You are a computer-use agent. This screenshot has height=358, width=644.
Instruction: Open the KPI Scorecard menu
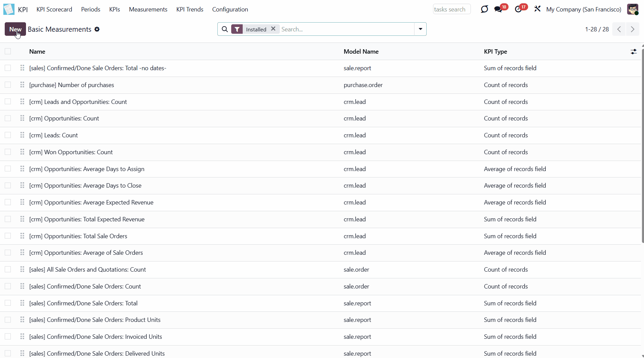coord(54,9)
